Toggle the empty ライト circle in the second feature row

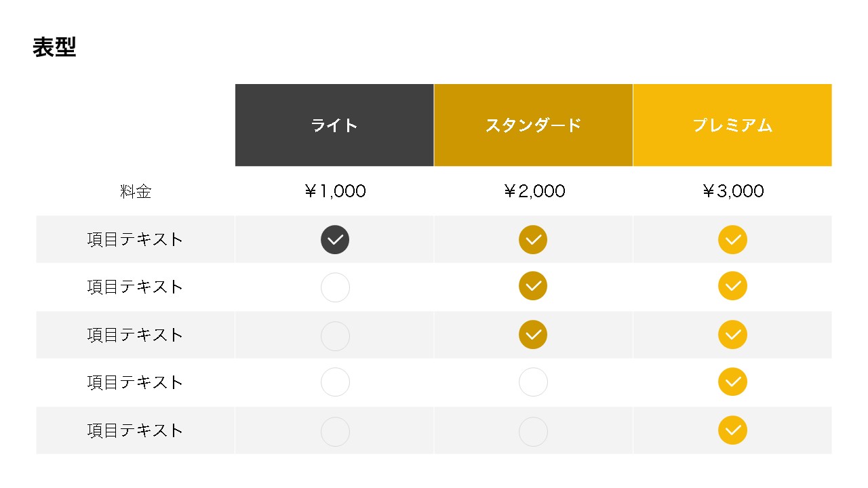tap(335, 287)
